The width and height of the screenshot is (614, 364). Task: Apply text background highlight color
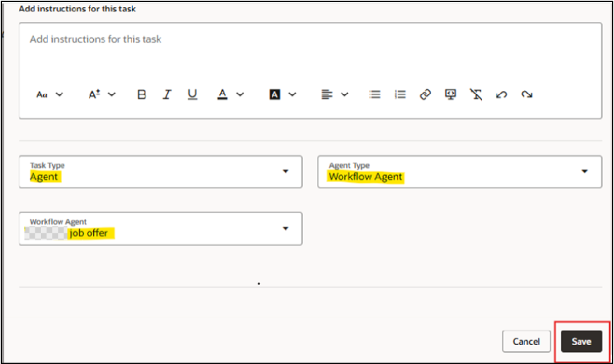[275, 95]
